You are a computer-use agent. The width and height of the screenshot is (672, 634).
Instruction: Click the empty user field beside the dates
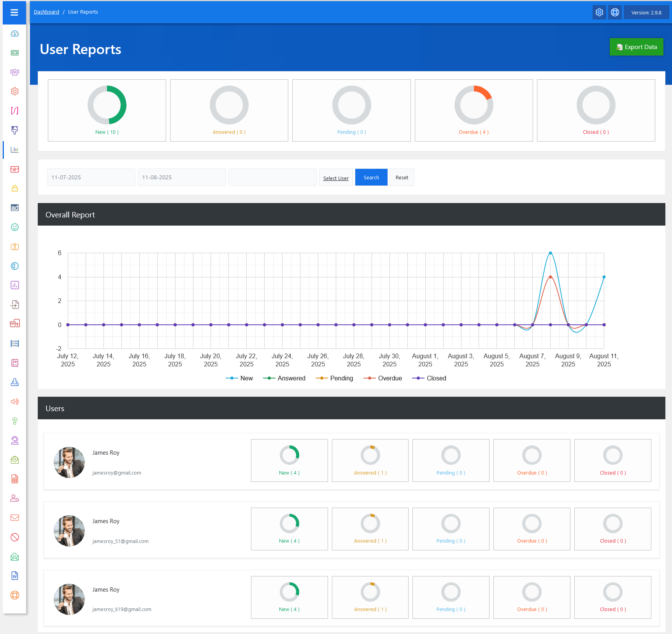click(x=272, y=177)
